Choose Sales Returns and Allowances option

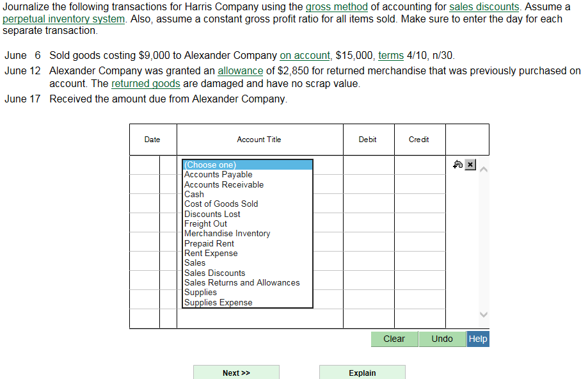[242, 282]
